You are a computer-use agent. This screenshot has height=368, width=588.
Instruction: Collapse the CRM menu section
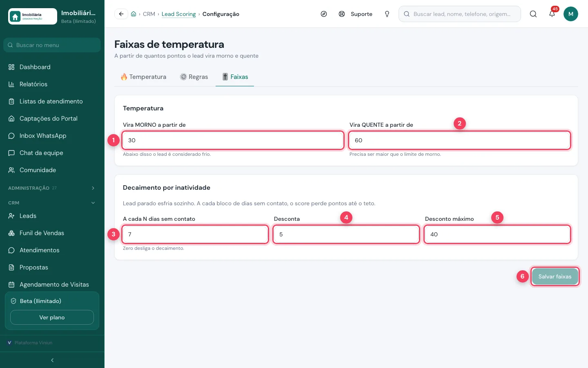[x=52, y=203]
